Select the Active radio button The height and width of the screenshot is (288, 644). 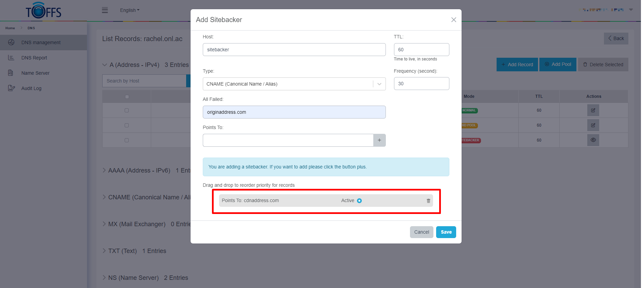(x=359, y=201)
